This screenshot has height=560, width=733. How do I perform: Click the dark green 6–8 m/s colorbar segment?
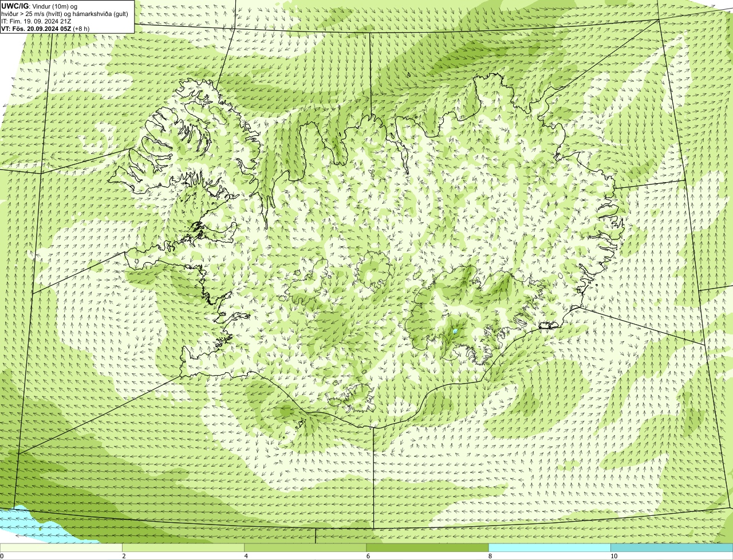pos(427,547)
